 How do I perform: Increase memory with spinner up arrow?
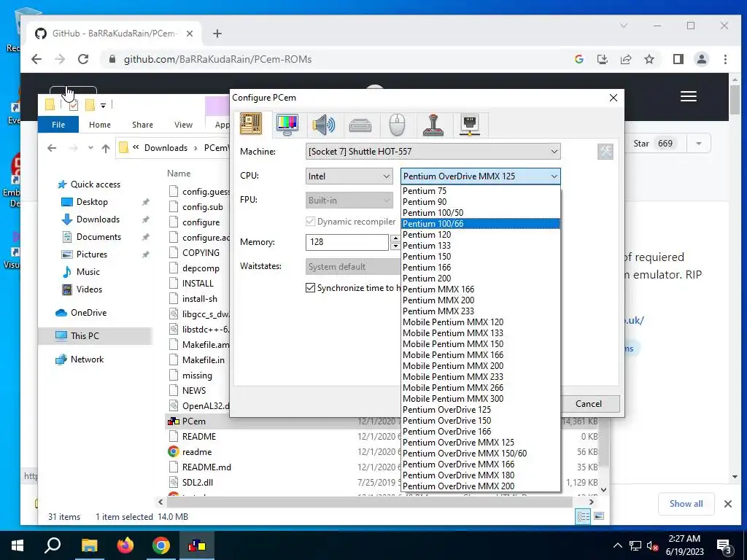[x=395, y=238]
